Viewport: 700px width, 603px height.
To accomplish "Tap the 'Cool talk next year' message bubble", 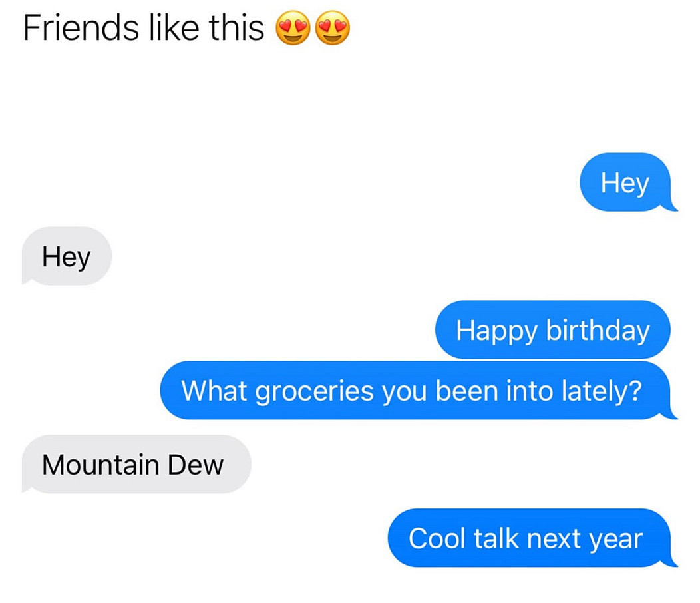I will point(531,538).
